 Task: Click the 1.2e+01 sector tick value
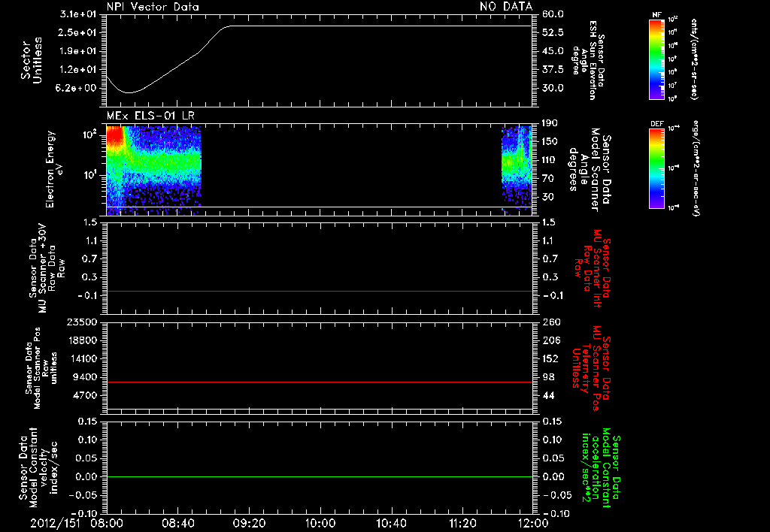(x=78, y=70)
